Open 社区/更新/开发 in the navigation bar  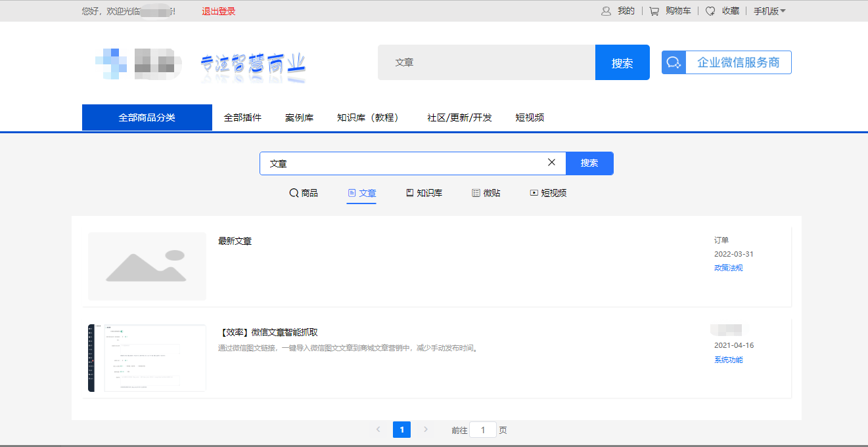[459, 117]
